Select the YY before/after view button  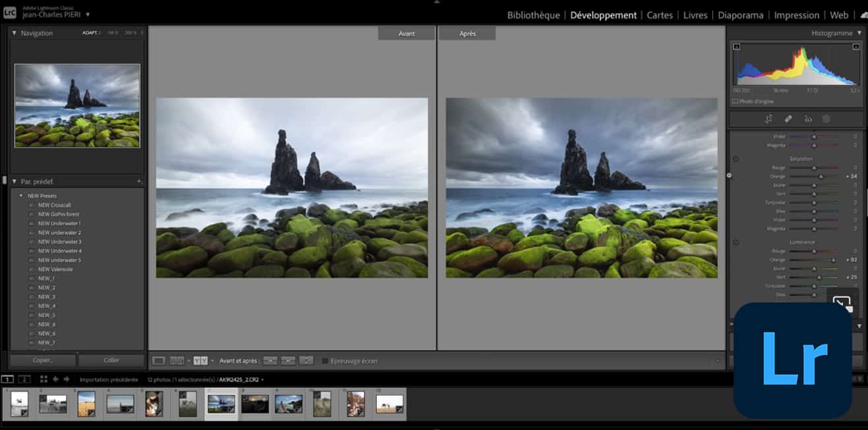click(x=200, y=361)
